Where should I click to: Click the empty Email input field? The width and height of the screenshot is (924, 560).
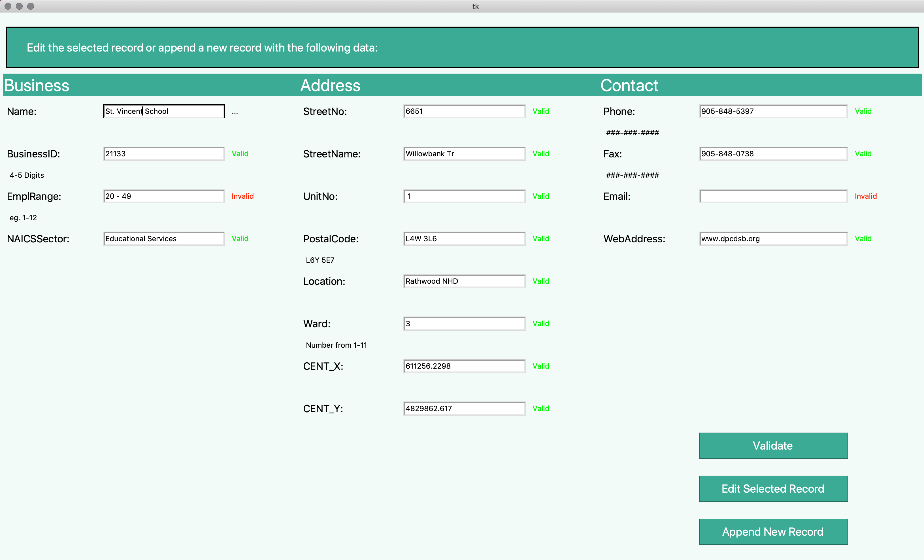[x=773, y=196]
